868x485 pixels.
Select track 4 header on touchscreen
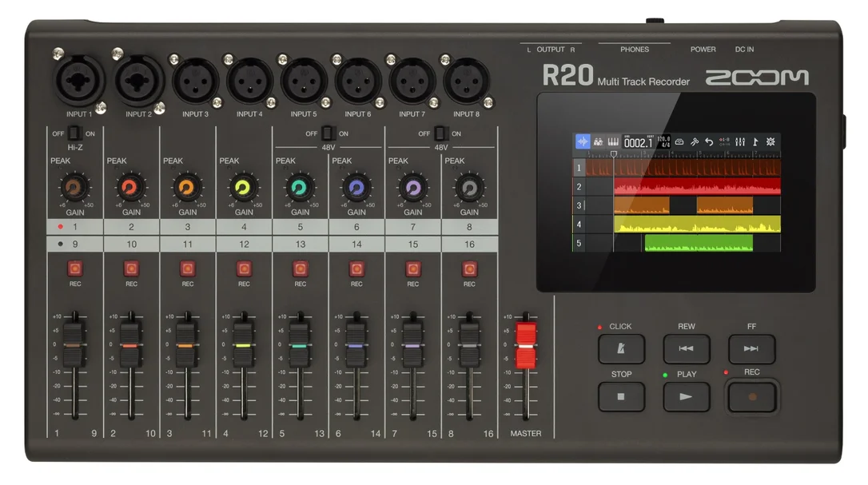pos(579,225)
